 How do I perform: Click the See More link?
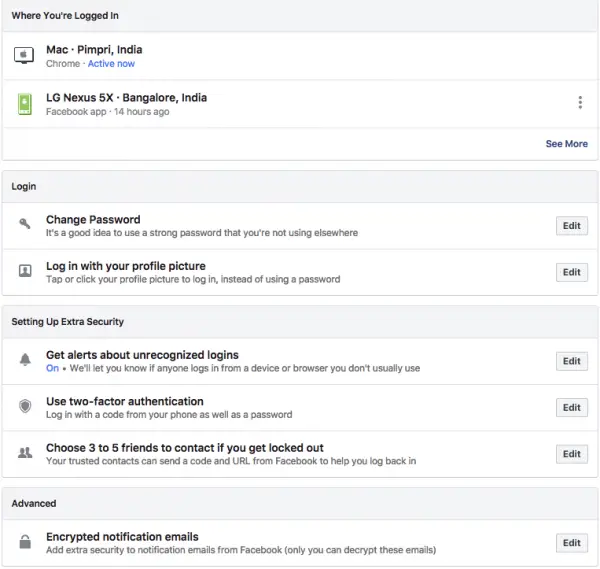tap(566, 144)
